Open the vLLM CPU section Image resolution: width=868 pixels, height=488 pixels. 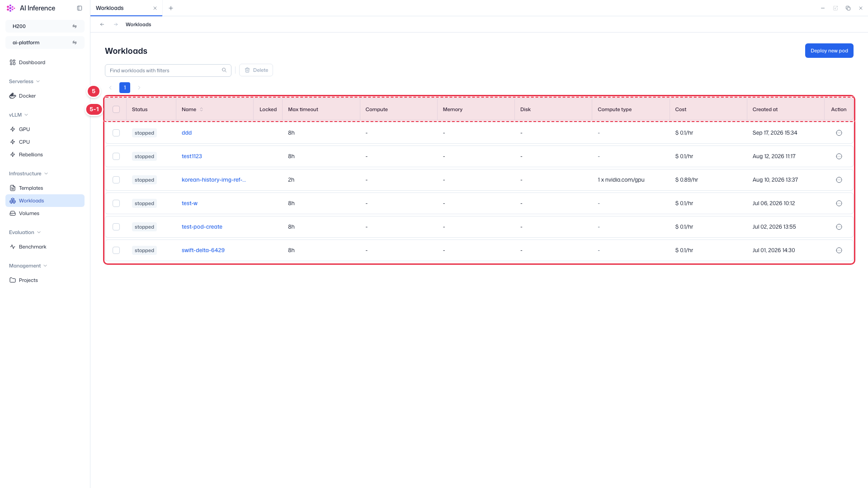point(45,142)
